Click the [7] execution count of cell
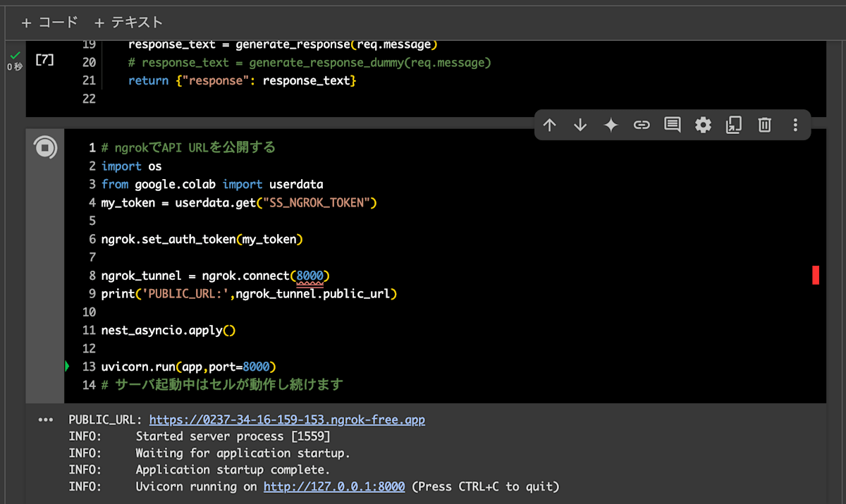 (44, 59)
